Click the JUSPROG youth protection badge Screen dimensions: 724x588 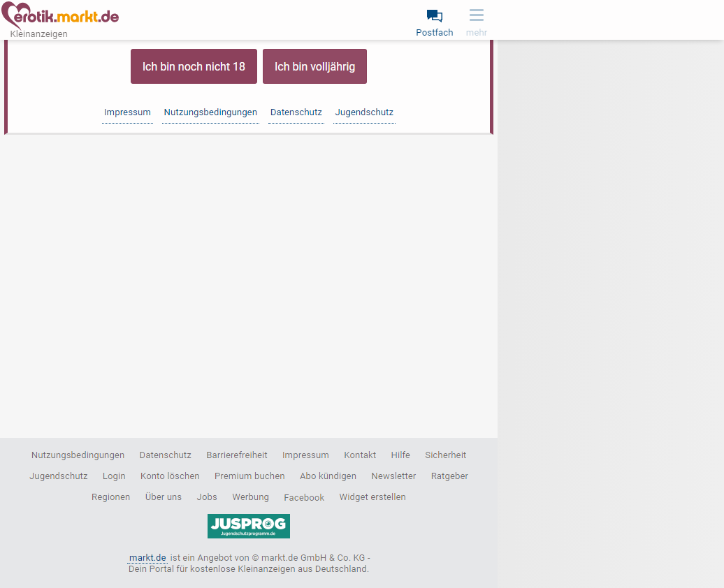pyautogui.click(x=248, y=526)
